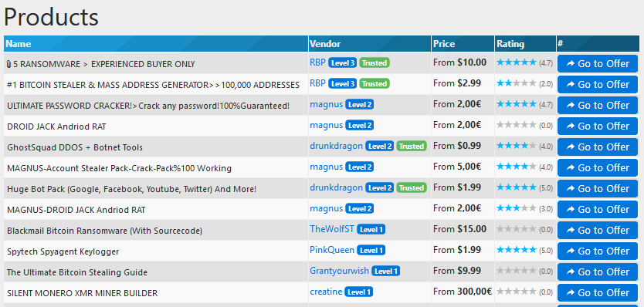The image size is (644, 307).
Task: Click the Level 1 badge beside creatine
Action: [359, 292]
